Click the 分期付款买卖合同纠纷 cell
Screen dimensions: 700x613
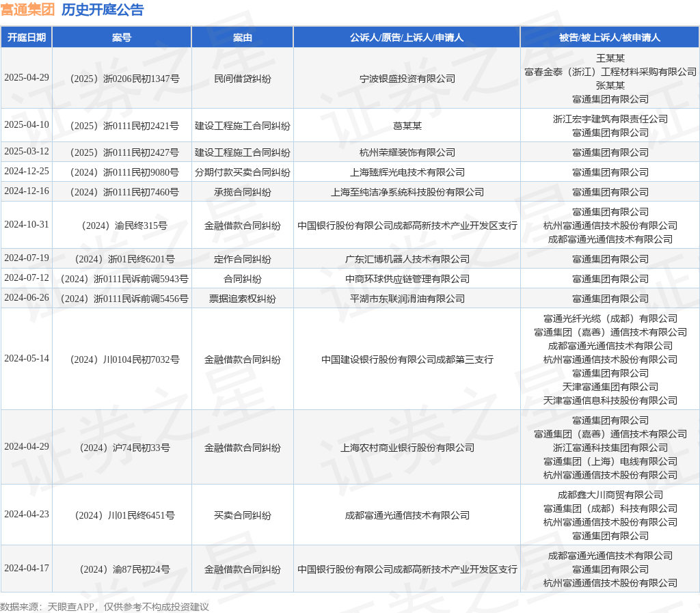pos(243,172)
